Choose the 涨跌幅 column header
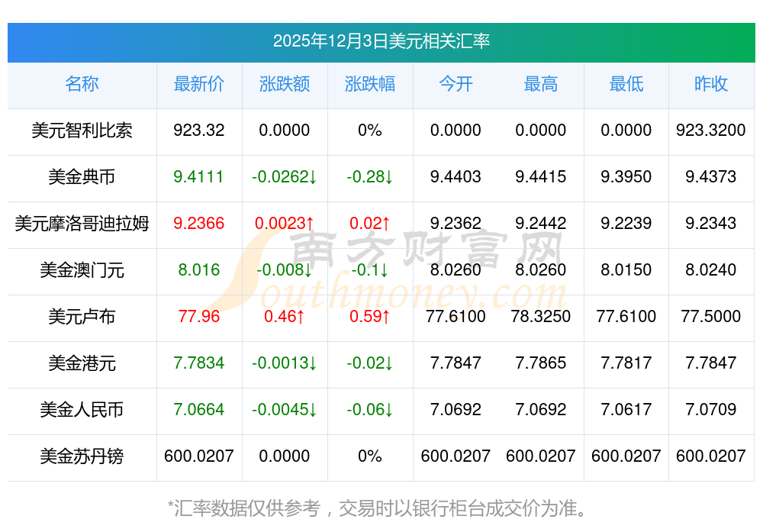Image resolution: width=763 pixels, height=532 pixels. pos(370,84)
